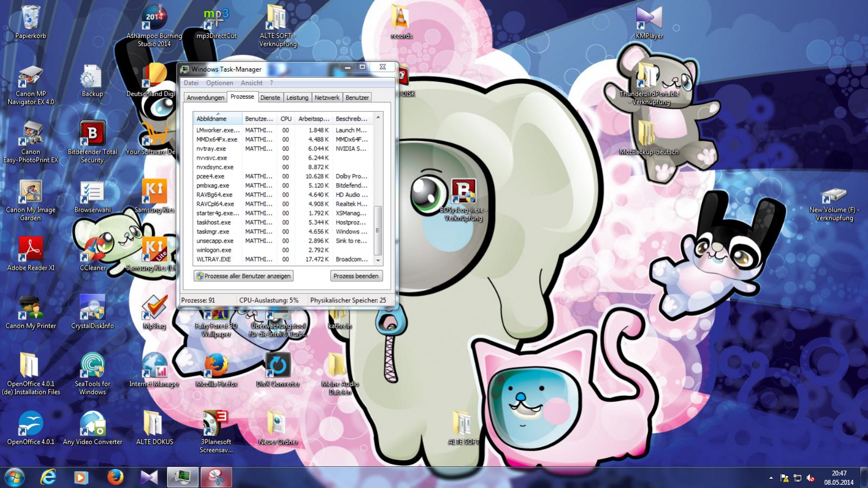Screen dimensions: 868x488
Task: Open BDSysLog exe Verknüpfung icon
Action: [x=463, y=200]
